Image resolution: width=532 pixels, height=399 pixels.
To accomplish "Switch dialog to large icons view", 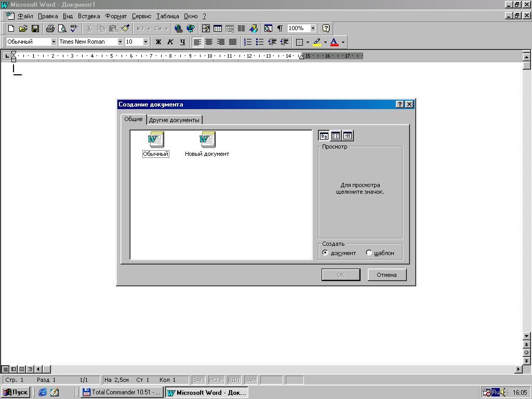I will 324,136.
